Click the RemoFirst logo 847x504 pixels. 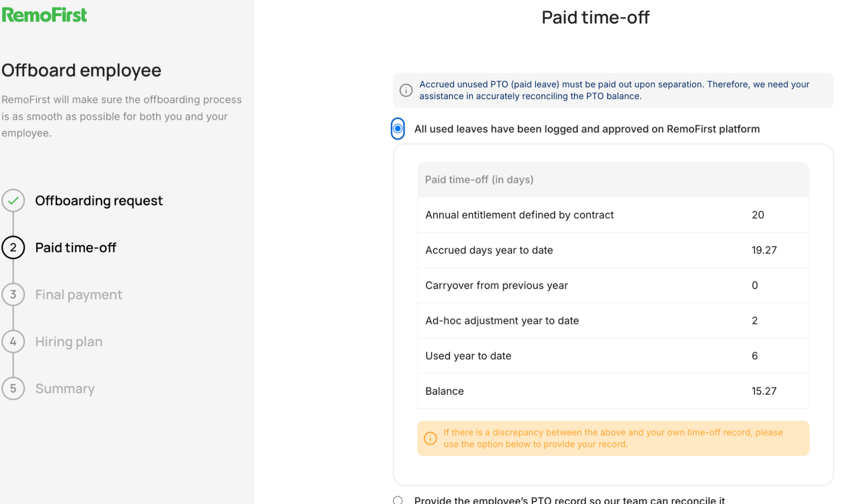click(44, 15)
